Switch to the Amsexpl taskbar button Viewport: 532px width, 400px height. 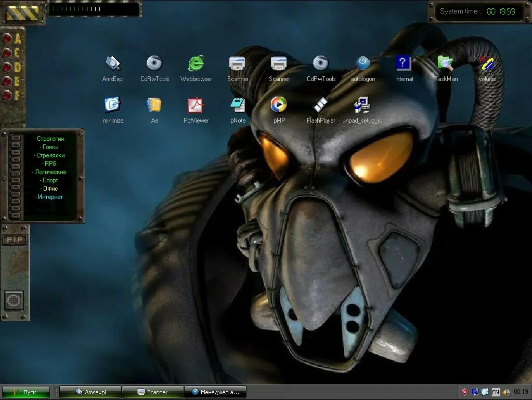coord(90,392)
